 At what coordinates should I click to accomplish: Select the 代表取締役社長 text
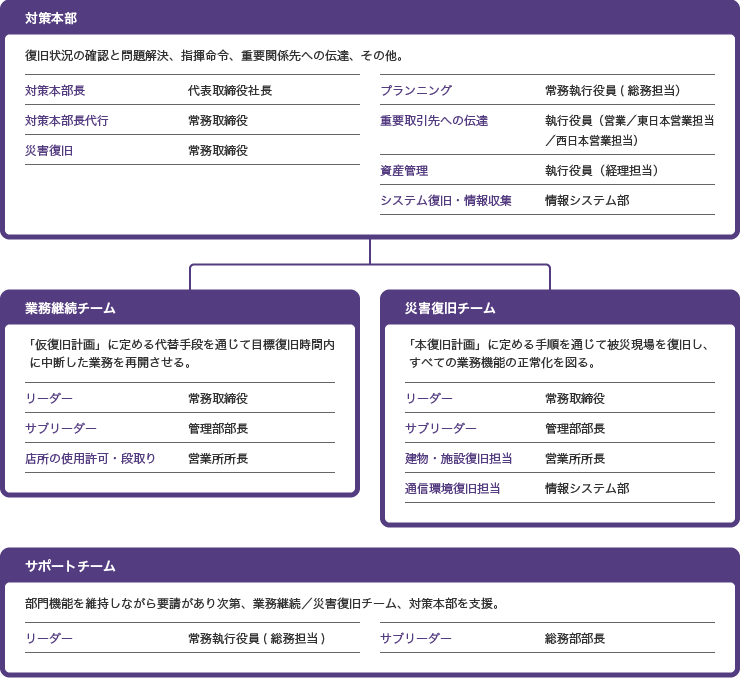230,90
